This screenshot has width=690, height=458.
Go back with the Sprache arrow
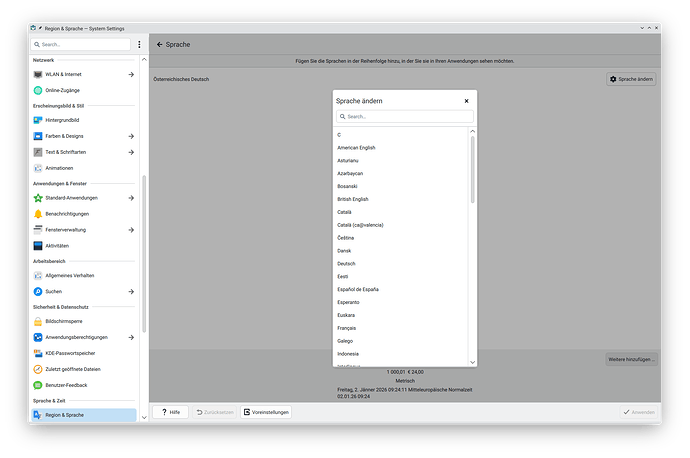click(x=160, y=44)
